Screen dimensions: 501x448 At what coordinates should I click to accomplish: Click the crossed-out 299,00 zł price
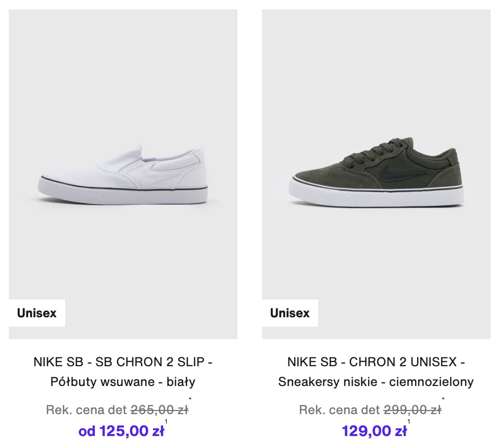[412, 410]
